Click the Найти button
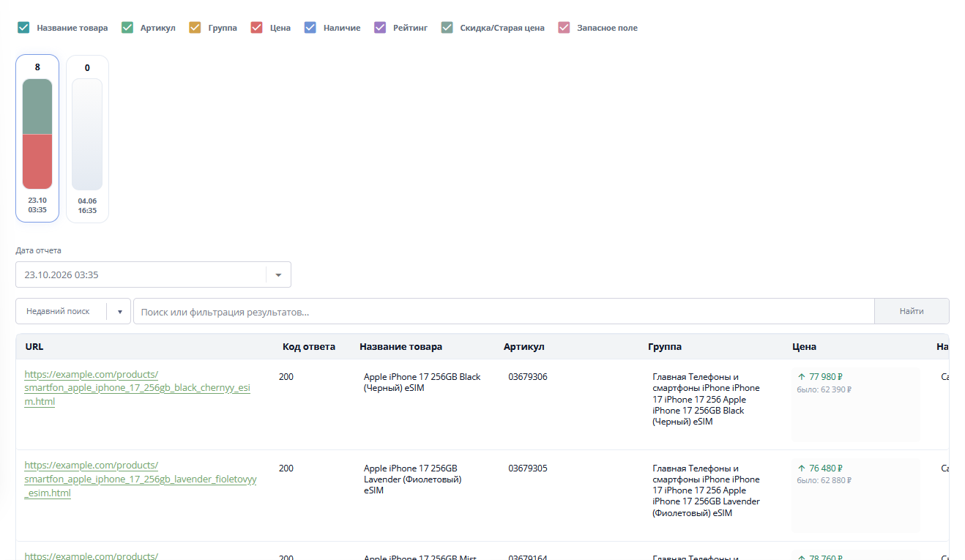 click(912, 311)
